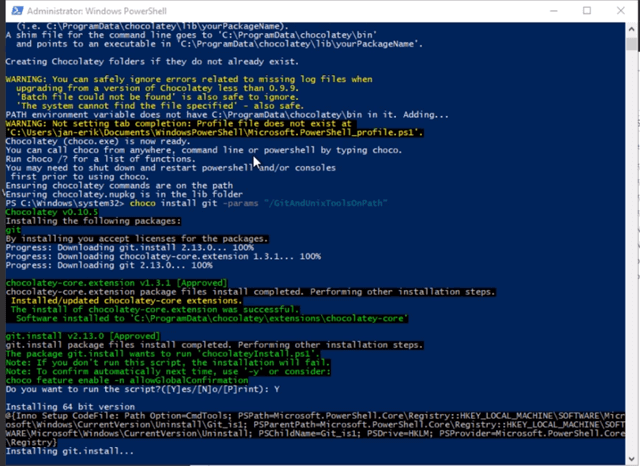Click 'Downloading chocolatey-core.extension 1.3.1' progress line
The image size is (640, 466).
[163, 257]
